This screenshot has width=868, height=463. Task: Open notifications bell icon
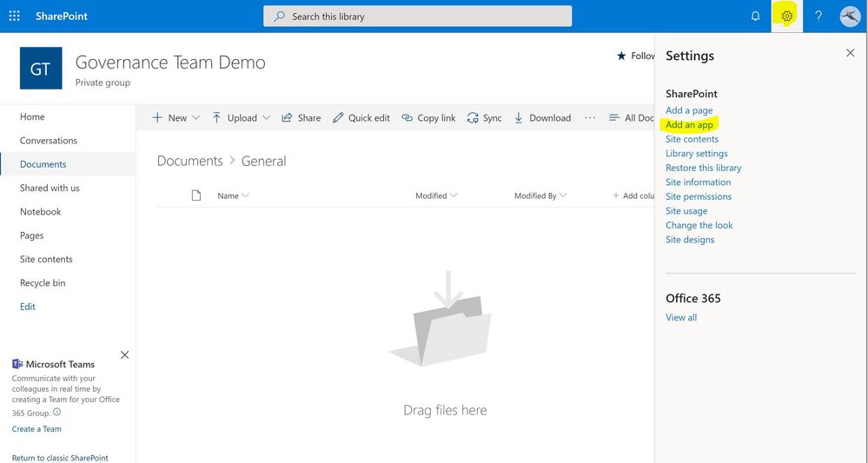click(755, 16)
